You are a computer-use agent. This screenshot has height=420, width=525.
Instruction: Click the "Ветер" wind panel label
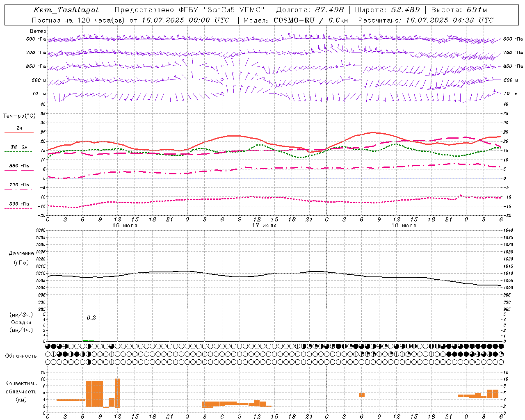(38, 31)
